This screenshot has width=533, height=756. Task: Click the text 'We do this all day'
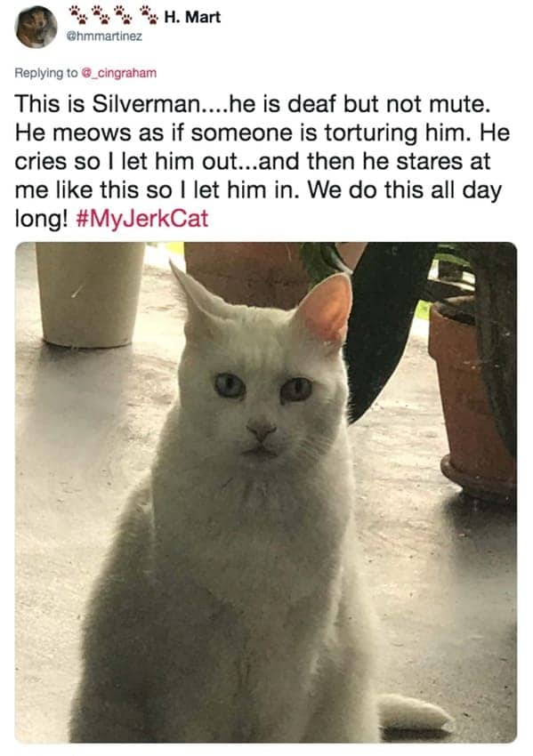(405, 190)
